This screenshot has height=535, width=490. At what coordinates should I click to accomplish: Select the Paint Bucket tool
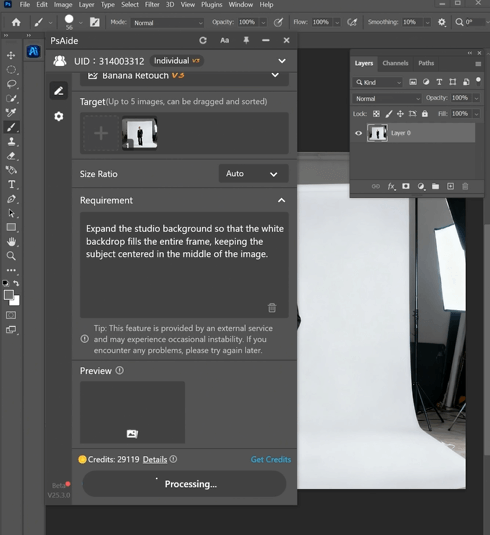[11, 170]
